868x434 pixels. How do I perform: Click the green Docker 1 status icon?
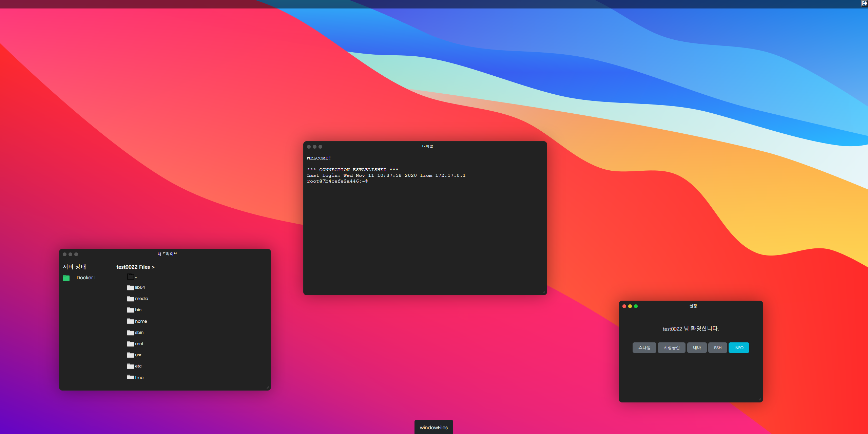66,278
